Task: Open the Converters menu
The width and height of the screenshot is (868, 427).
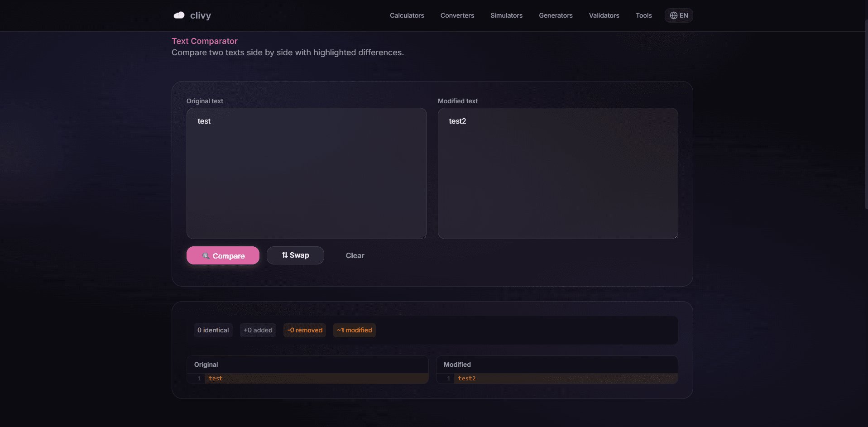Action: point(457,15)
